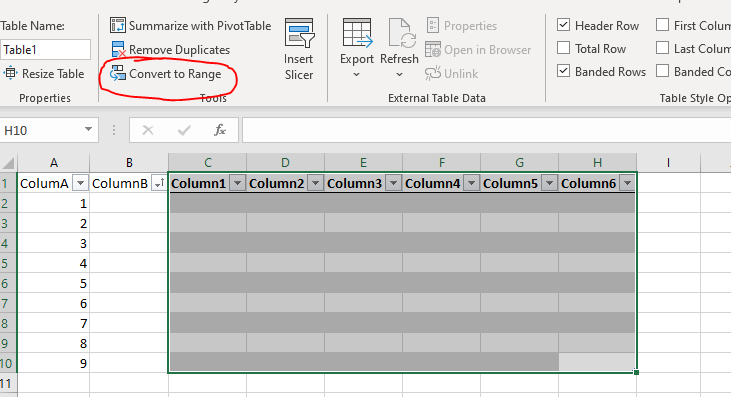Disable the Header Row checkbox
Viewport: 731px width, 397px height.
(x=563, y=25)
